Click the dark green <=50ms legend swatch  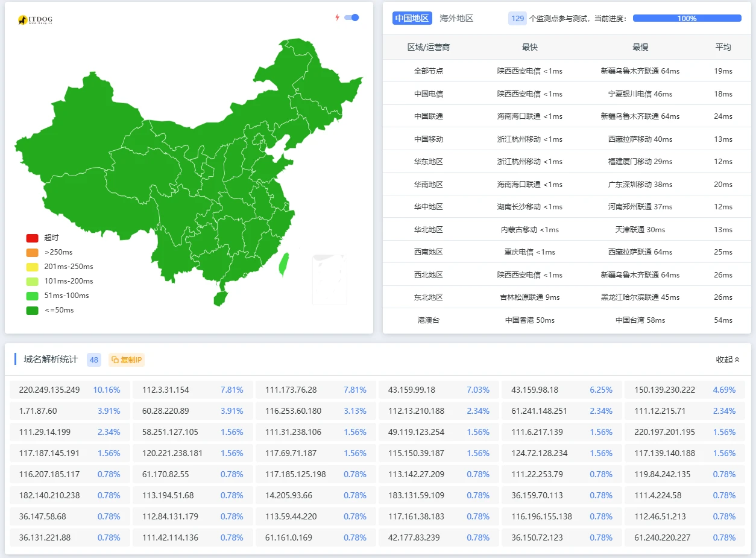(32, 311)
